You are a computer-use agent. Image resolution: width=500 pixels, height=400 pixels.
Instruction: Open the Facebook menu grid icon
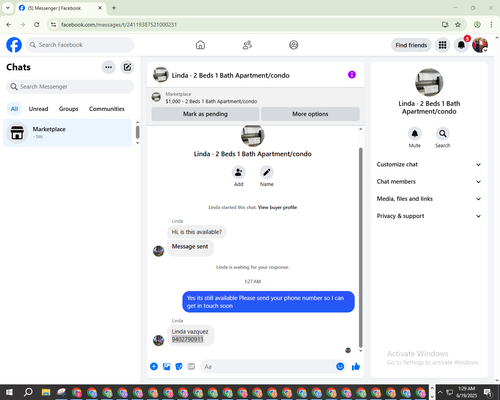point(442,45)
